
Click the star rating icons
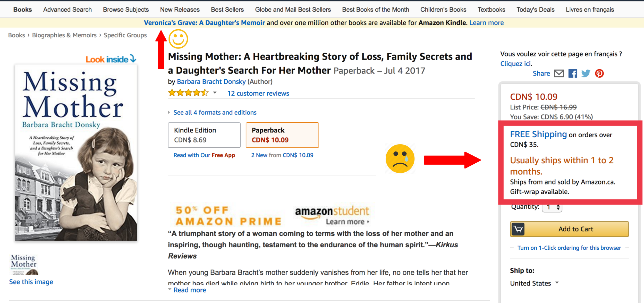pyautogui.click(x=188, y=93)
